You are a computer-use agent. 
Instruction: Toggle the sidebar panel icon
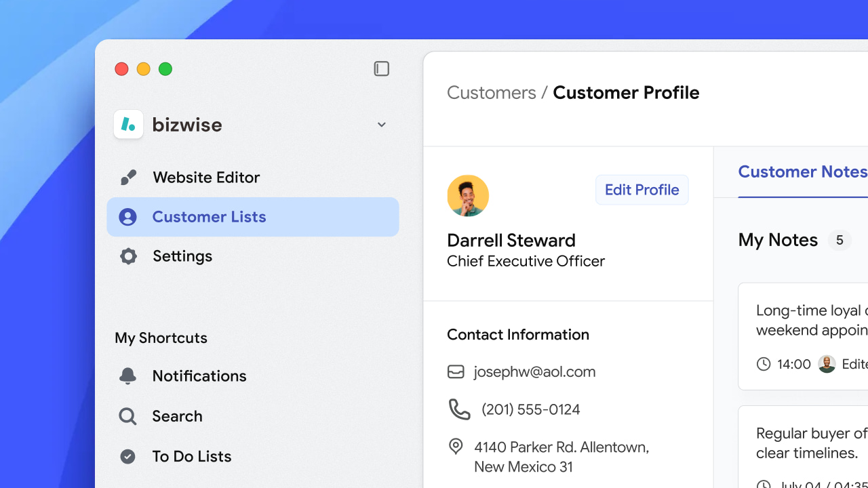[x=382, y=68]
